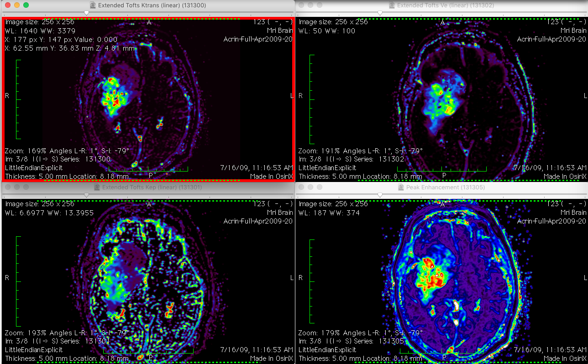Image resolution: width=588 pixels, height=364 pixels.
Task: Close the Extended Tofts Ve window
Action: click(301, 5)
